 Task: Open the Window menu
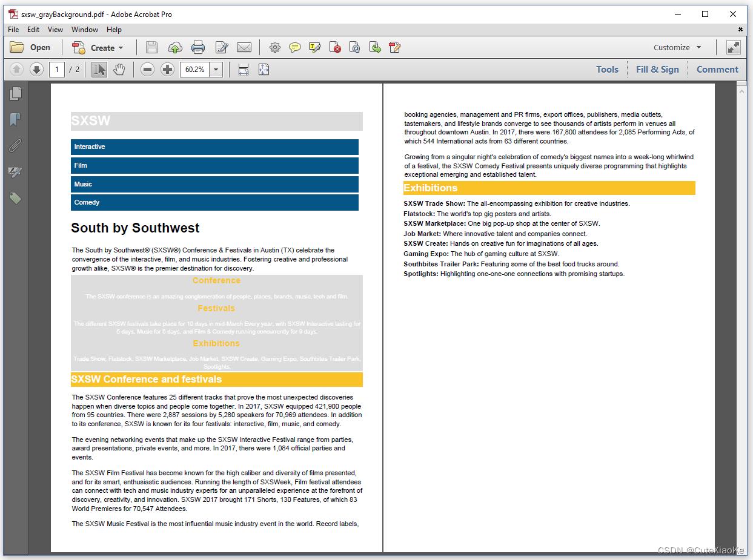(85, 29)
